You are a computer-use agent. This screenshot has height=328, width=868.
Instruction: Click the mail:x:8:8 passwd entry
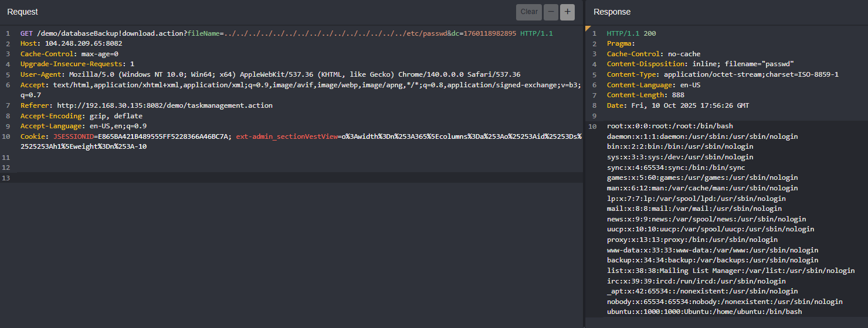coord(694,209)
